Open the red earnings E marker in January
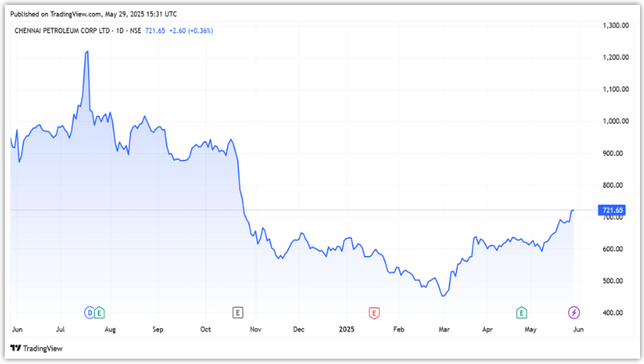The image size is (644, 364). tap(374, 312)
